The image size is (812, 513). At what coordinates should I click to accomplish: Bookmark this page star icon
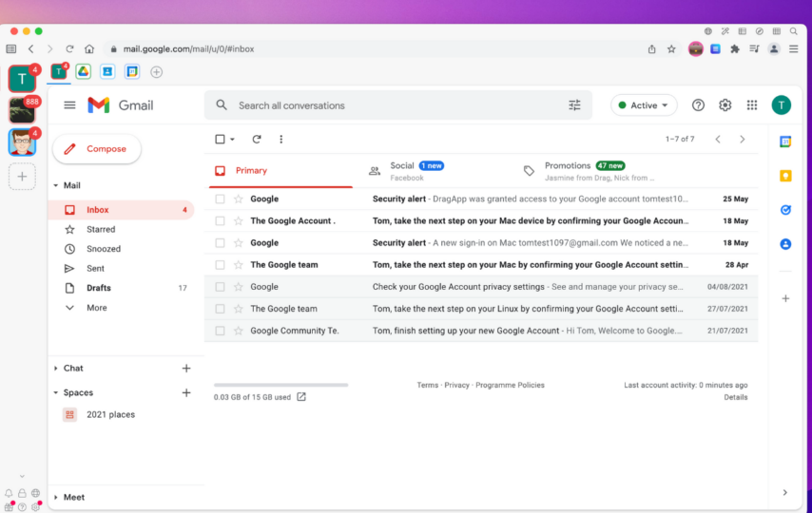671,49
